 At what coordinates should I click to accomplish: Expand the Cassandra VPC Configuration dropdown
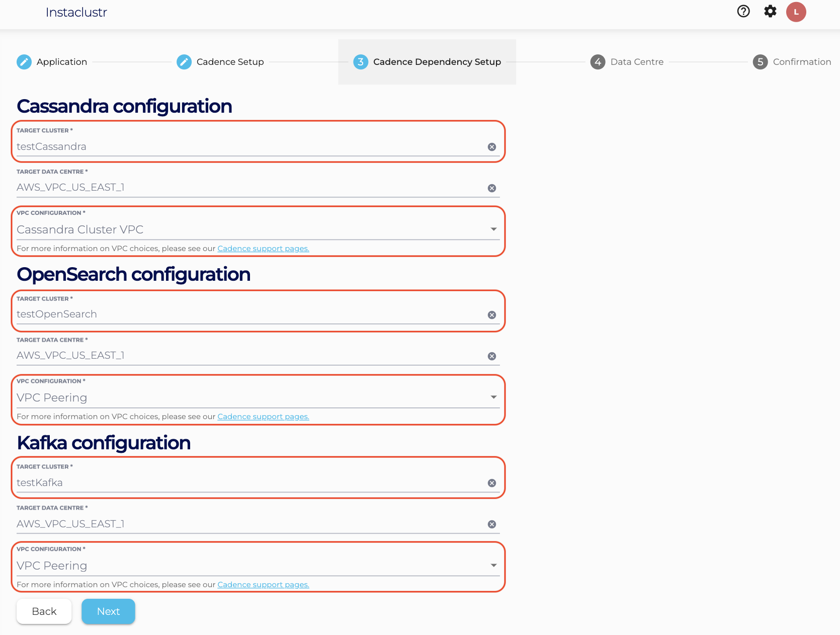[x=493, y=229]
